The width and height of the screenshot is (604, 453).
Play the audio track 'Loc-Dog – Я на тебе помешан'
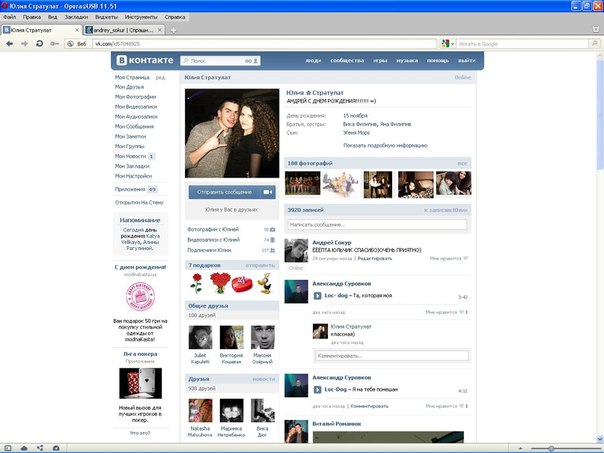tap(318, 390)
